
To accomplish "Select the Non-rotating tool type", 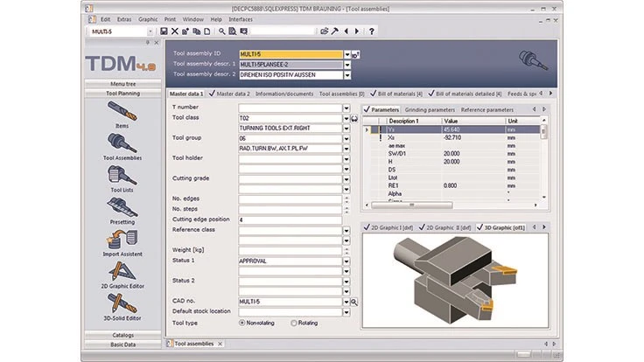I will click(x=242, y=323).
